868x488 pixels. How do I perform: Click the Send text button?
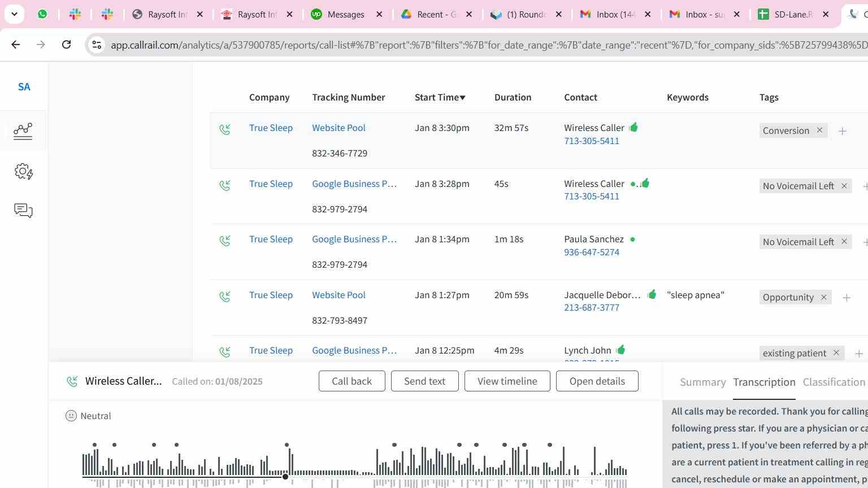click(x=424, y=381)
